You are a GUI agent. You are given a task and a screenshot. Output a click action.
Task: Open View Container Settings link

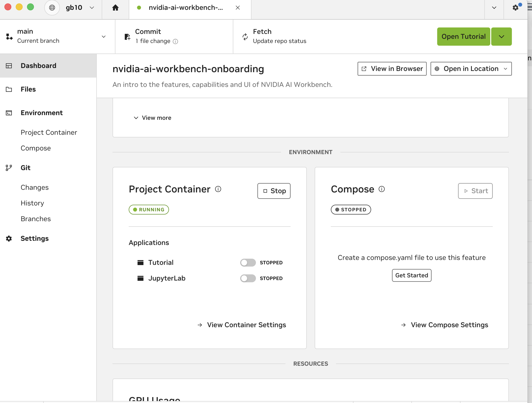coord(242,325)
